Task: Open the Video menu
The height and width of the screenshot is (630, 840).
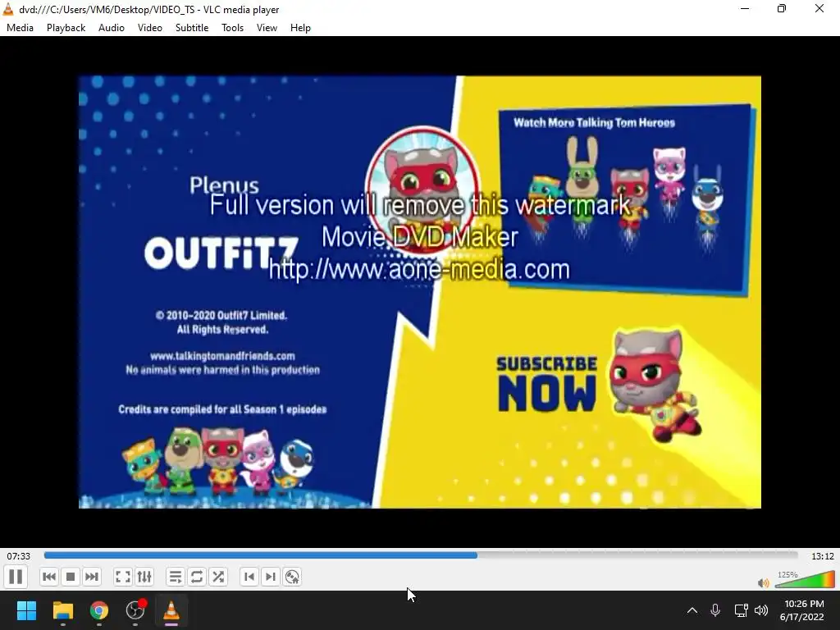Action: pyautogui.click(x=150, y=28)
